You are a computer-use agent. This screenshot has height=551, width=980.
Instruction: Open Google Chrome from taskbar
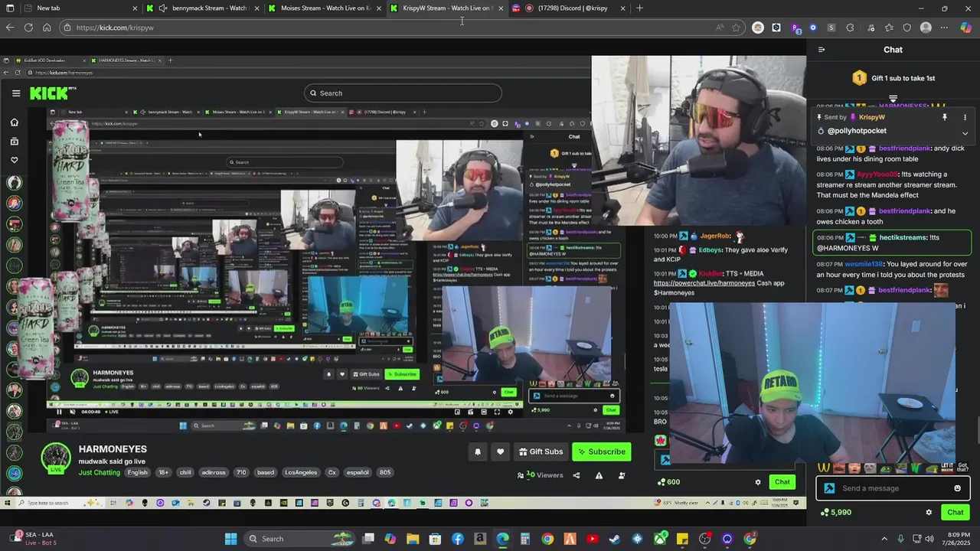[x=547, y=539]
